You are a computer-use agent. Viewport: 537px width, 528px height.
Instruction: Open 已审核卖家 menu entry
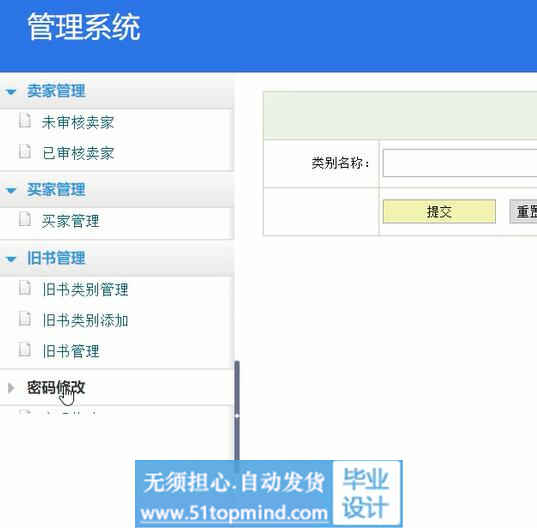coord(78,153)
